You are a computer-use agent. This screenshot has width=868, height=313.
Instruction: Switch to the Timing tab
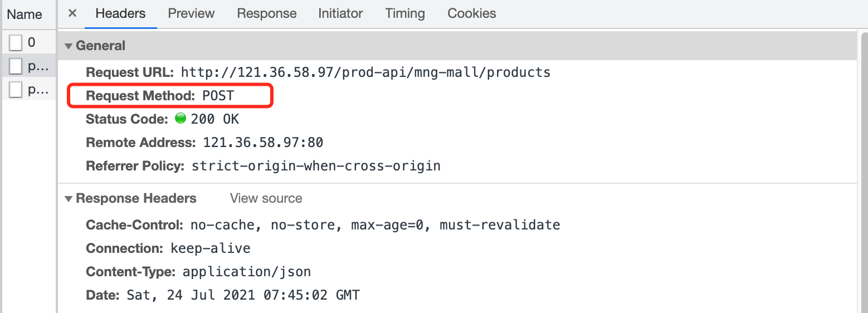coord(405,13)
